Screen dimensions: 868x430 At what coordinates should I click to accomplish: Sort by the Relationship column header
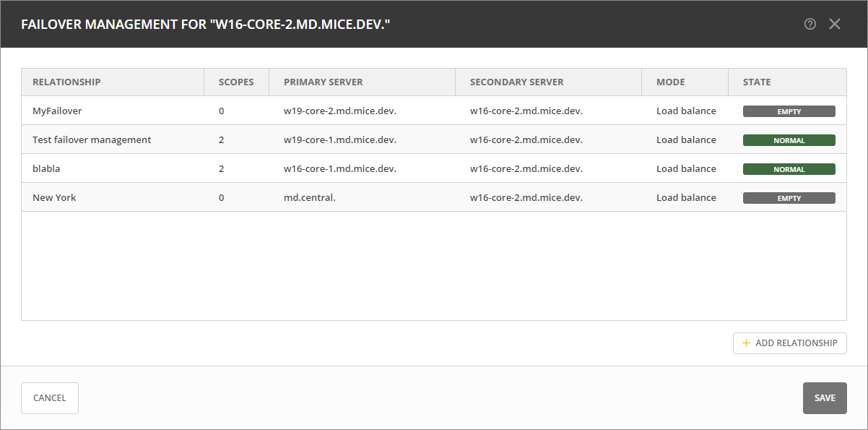pos(66,82)
